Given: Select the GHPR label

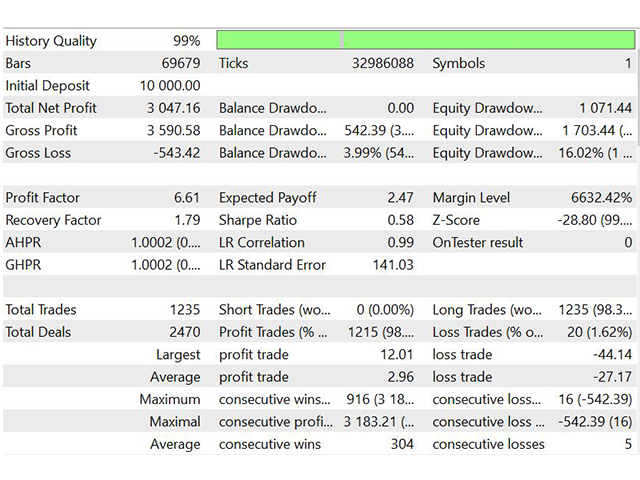Looking at the screenshot, I should [x=23, y=265].
